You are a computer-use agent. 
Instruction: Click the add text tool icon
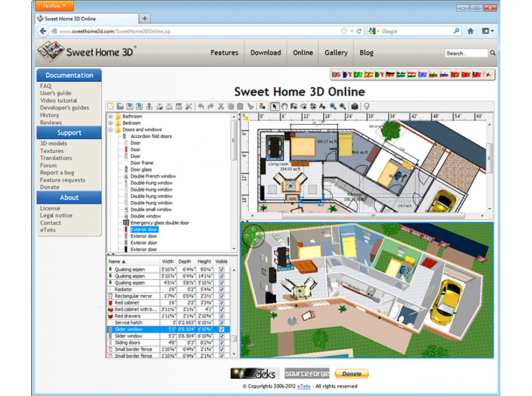coord(321,106)
